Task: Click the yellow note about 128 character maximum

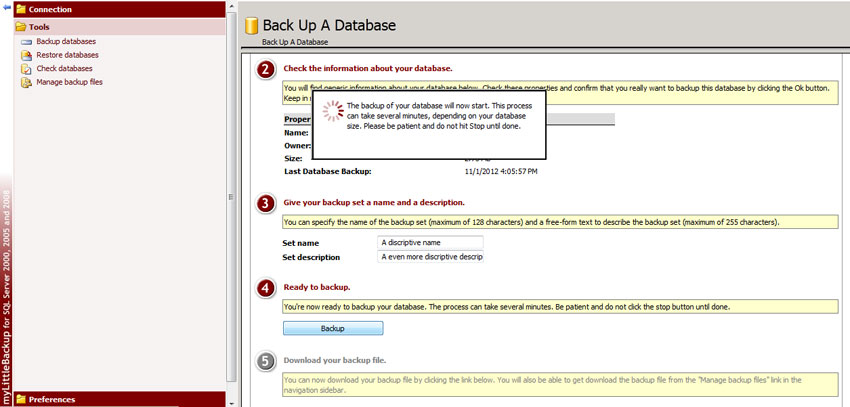Action: (x=560, y=222)
